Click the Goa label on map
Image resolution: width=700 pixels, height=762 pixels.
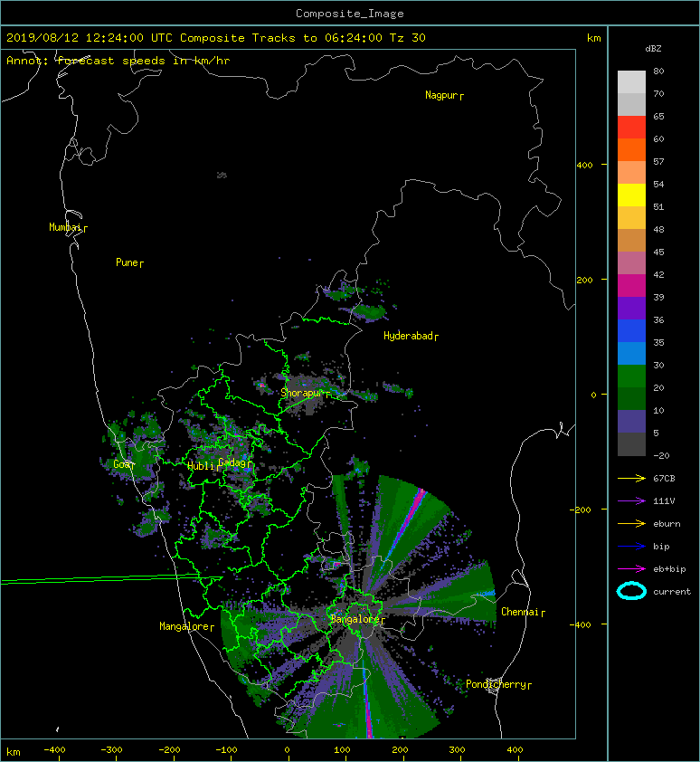point(121,464)
